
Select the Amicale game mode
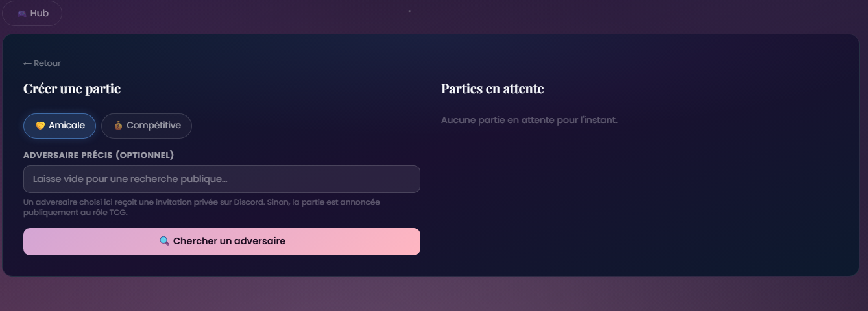tap(60, 126)
